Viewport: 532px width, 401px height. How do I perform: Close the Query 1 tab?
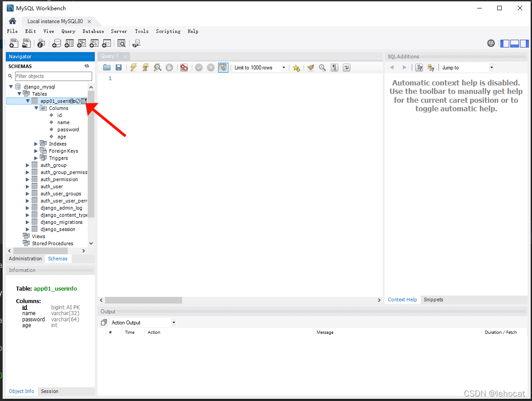125,57
